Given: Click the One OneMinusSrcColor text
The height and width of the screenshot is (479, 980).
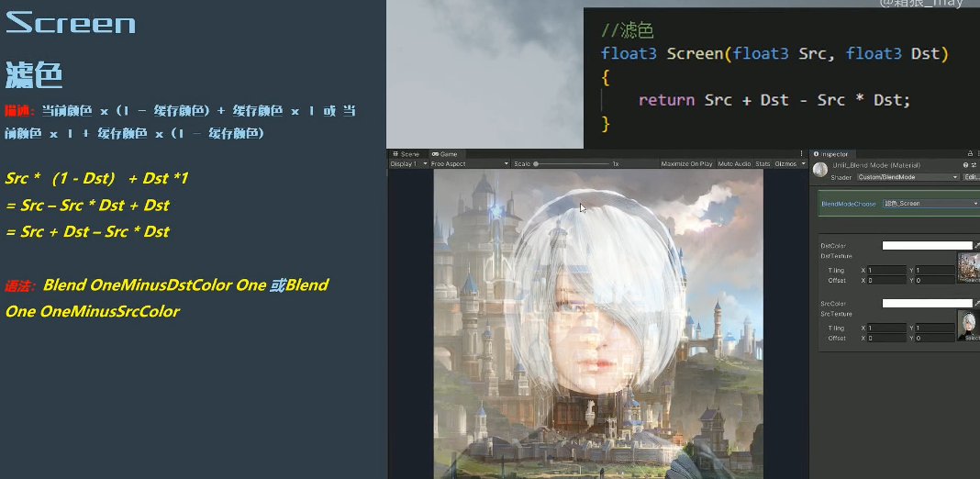Looking at the screenshot, I should [x=92, y=311].
